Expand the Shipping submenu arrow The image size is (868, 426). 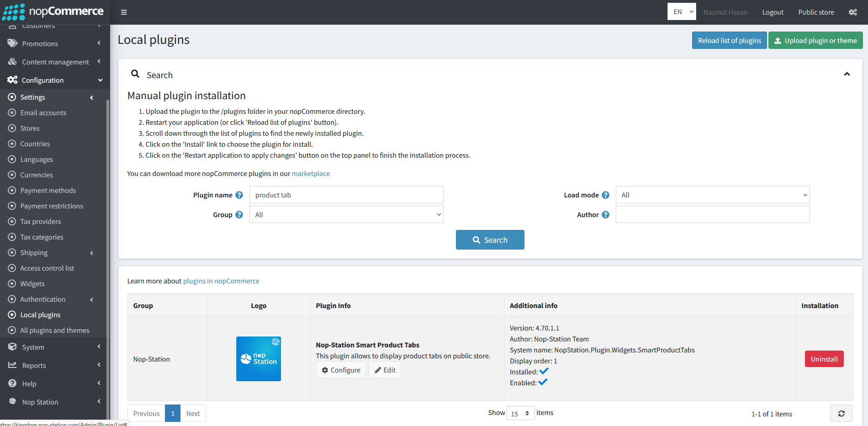91,253
